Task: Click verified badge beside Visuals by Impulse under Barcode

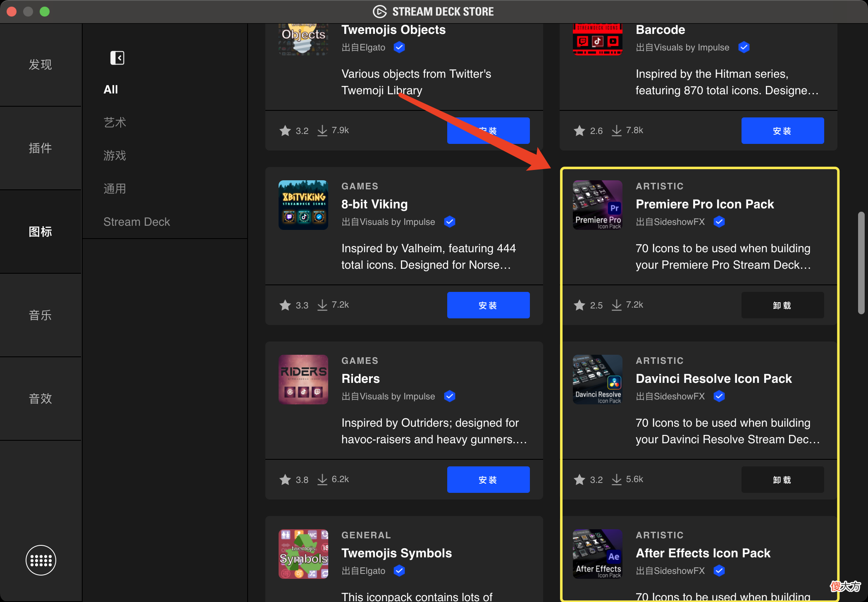Action: coord(744,47)
